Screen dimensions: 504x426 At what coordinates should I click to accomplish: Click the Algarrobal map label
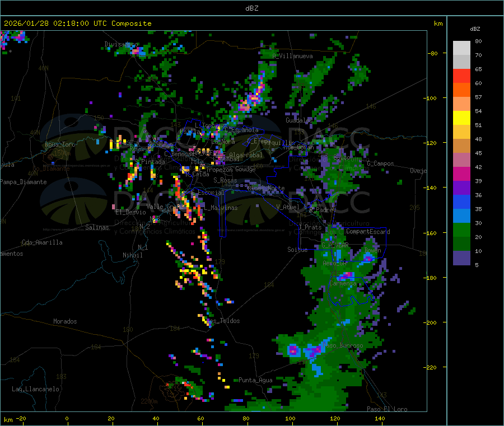246,155
